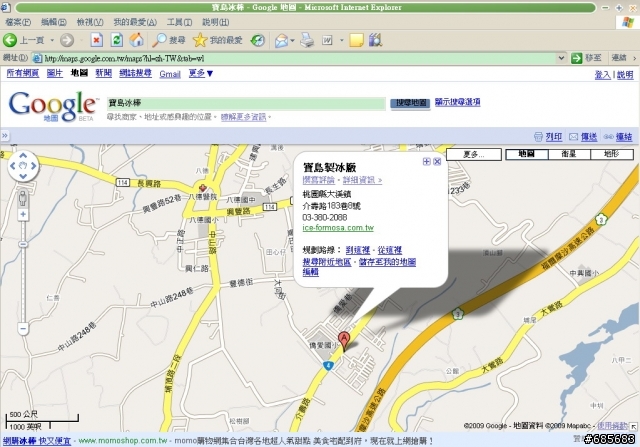Pan the map up arrow
Viewport: 640px width, 447px height.
(x=23, y=156)
